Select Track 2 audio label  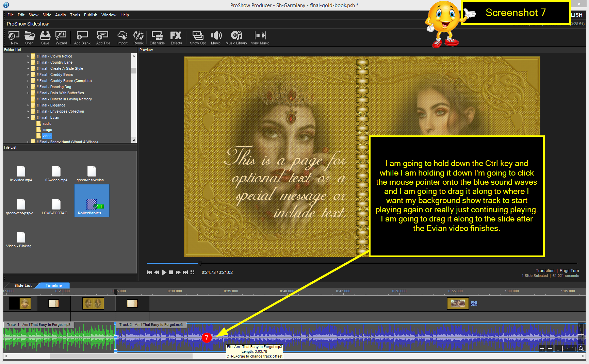coord(151,325)
